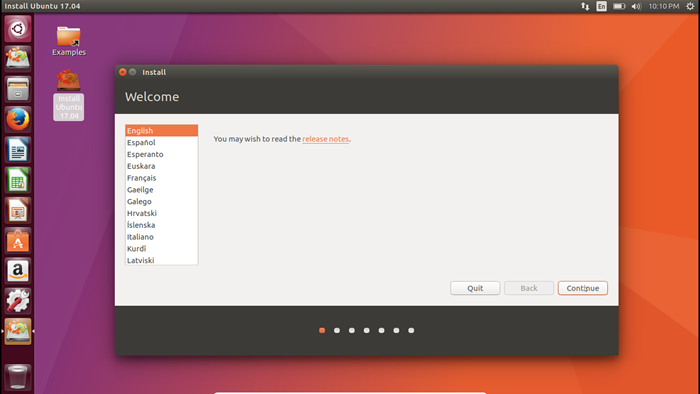
Task: Open LibreOffice Impress from the launcher
Action: point(18,211)
